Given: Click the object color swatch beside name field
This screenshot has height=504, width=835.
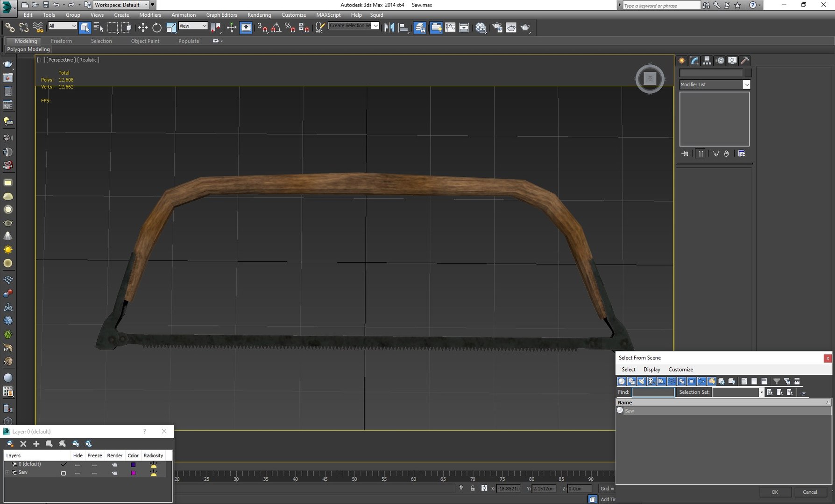Looking at the screenshot, I should (748, 73).
